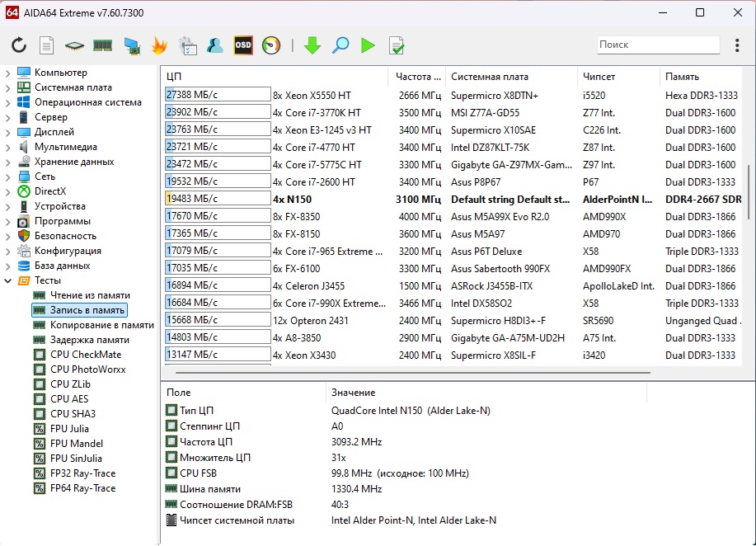
Task: Open the CPU CheckMate benchmark
Action: 86,355
